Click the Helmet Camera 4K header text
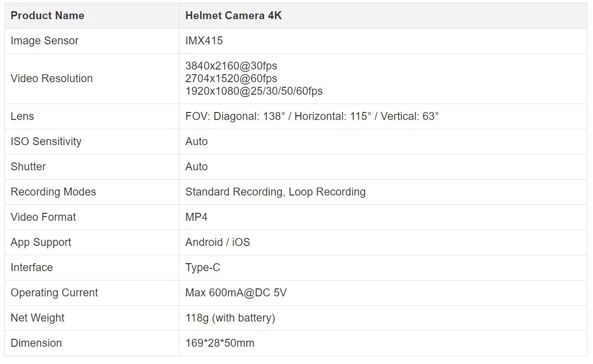Screen dimensions: 593x364 (234, 15)
